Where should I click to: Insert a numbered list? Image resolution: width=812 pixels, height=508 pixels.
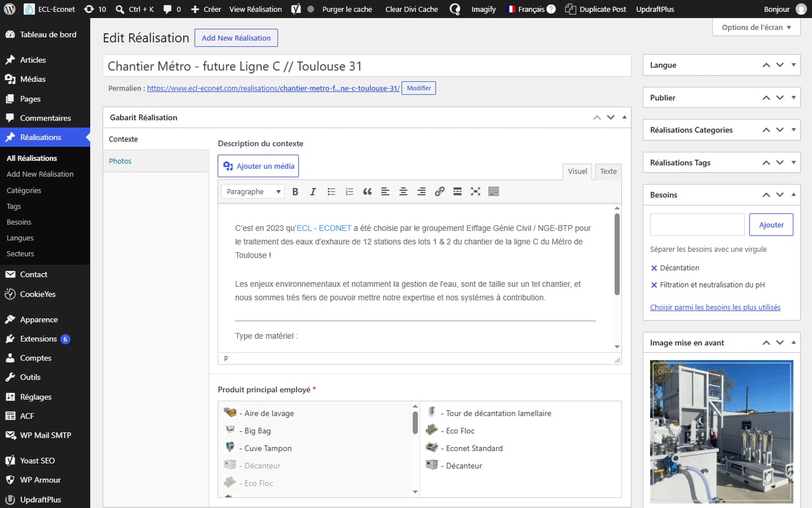pos(349,191)
